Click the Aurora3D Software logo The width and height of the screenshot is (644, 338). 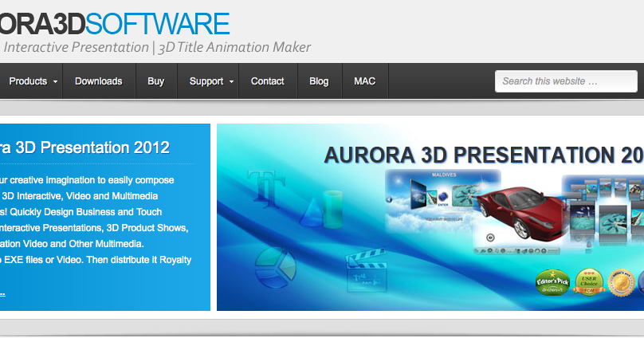click(115, 24)
